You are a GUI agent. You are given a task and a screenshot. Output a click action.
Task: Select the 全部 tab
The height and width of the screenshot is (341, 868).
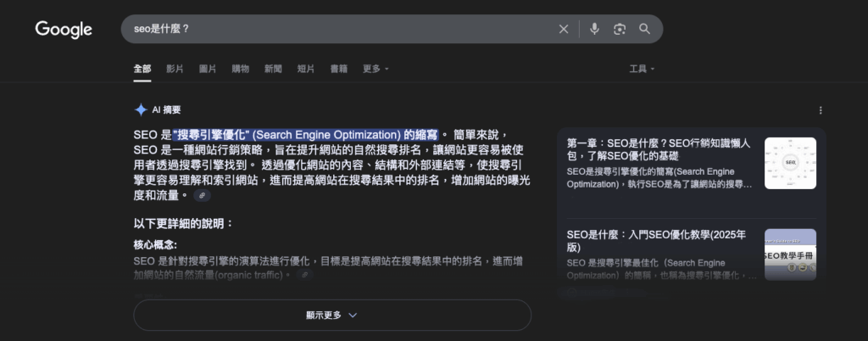point(142,69)
